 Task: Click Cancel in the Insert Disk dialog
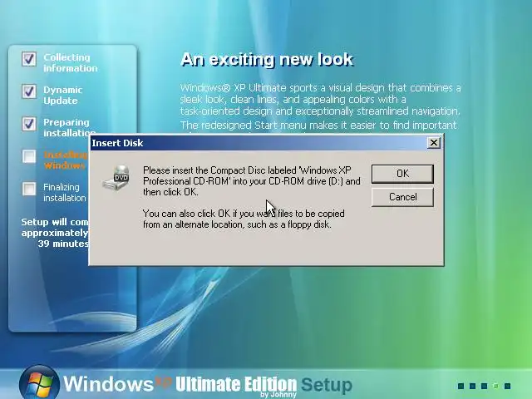pyautogui.click(x=402, y=197)
